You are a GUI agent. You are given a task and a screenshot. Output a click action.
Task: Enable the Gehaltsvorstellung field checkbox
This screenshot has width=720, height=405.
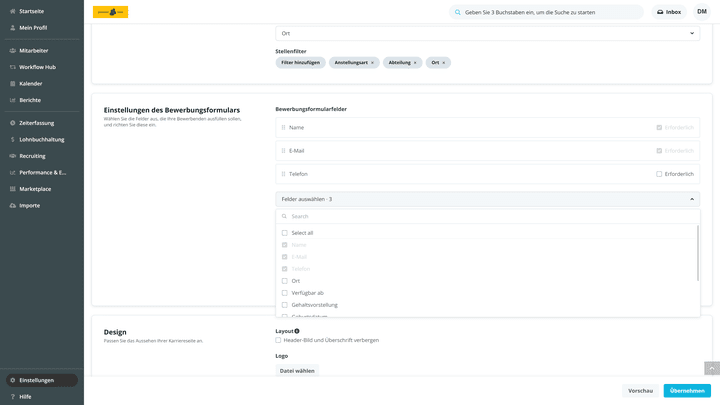(x=284, y=305)
